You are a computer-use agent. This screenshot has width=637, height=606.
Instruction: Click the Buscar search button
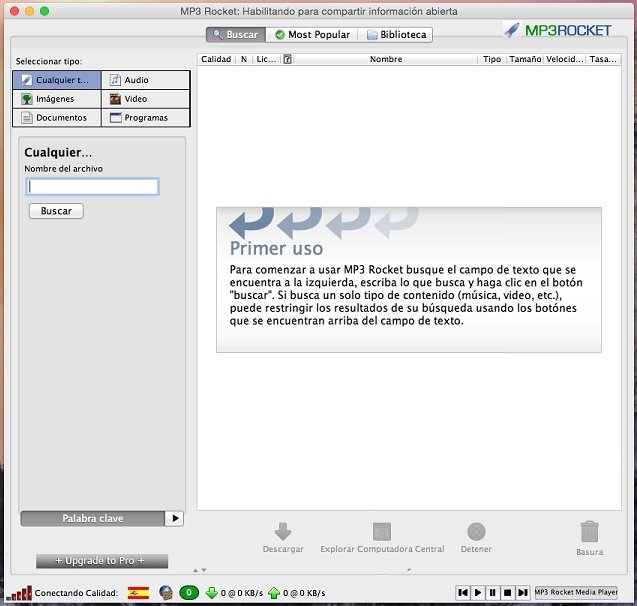[56, 211]
